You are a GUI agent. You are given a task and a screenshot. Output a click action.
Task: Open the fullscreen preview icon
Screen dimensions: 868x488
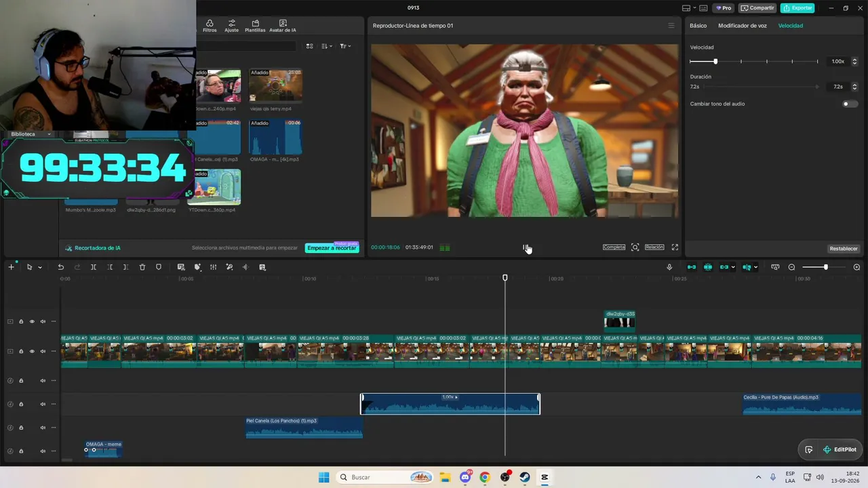tap(675, 247)
